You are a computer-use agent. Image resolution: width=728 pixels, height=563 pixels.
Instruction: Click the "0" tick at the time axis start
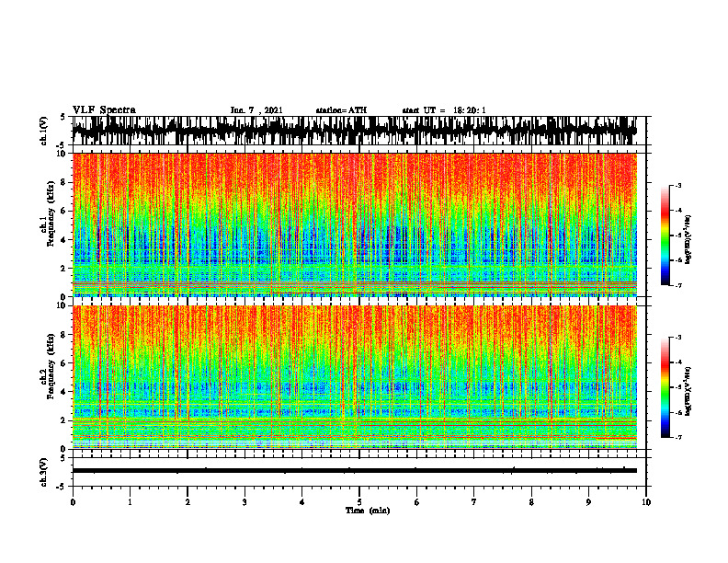point(73,502)
